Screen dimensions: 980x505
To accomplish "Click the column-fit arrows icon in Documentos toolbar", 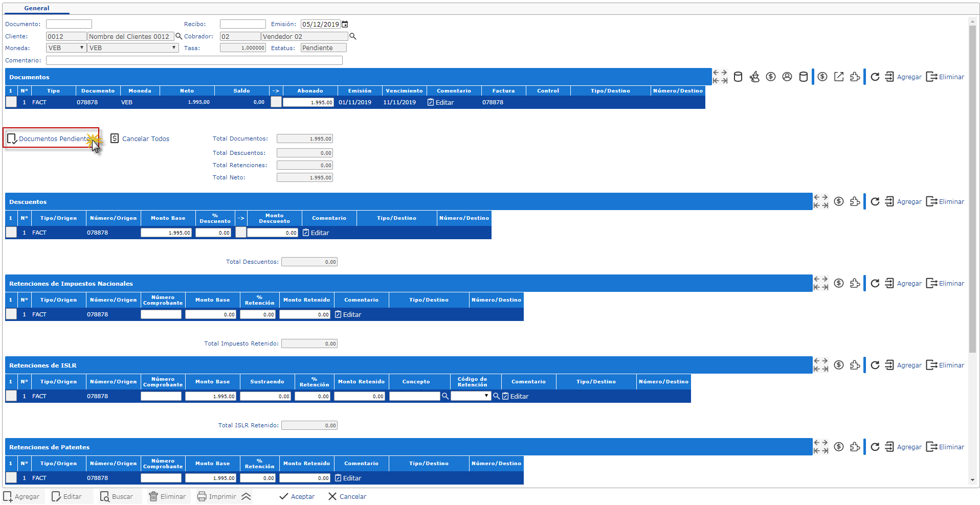I will pyautogui.click(x=720, y=77).
